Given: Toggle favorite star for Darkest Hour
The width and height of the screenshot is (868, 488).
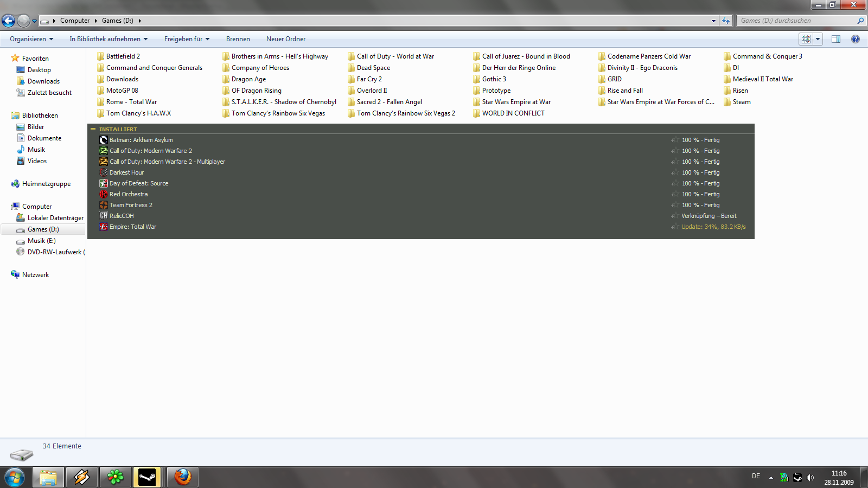Looking at the screenshot, I should click(675, 172).
